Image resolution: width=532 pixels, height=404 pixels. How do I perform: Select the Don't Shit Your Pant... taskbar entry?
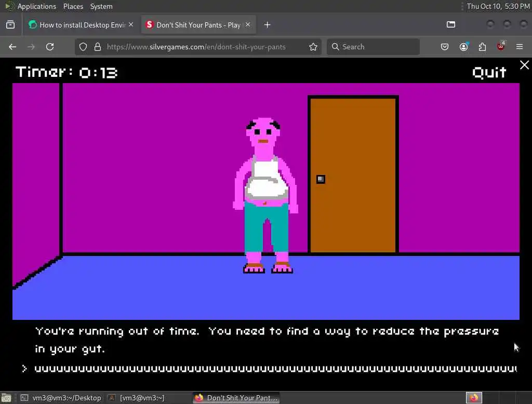[236, 398]
